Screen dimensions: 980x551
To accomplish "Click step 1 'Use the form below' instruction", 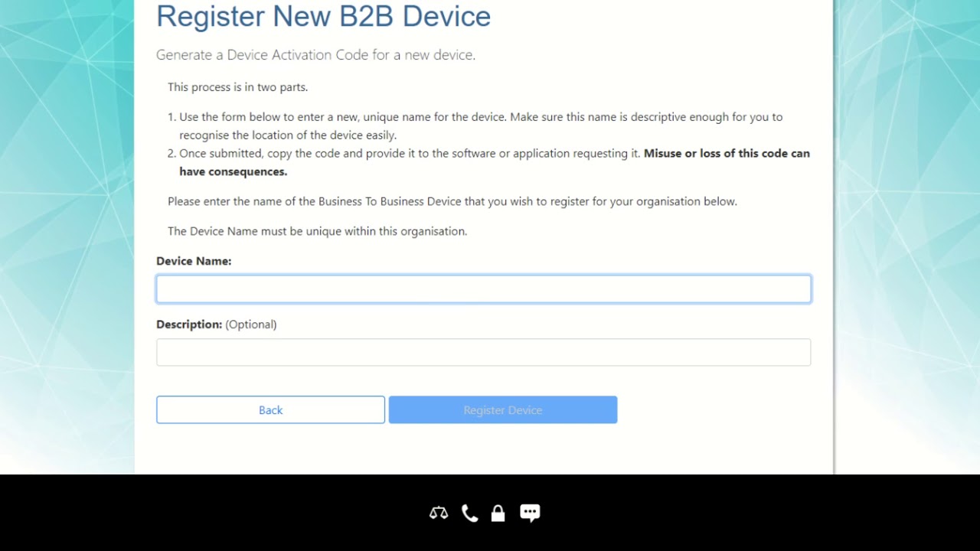I will (481, 126).
